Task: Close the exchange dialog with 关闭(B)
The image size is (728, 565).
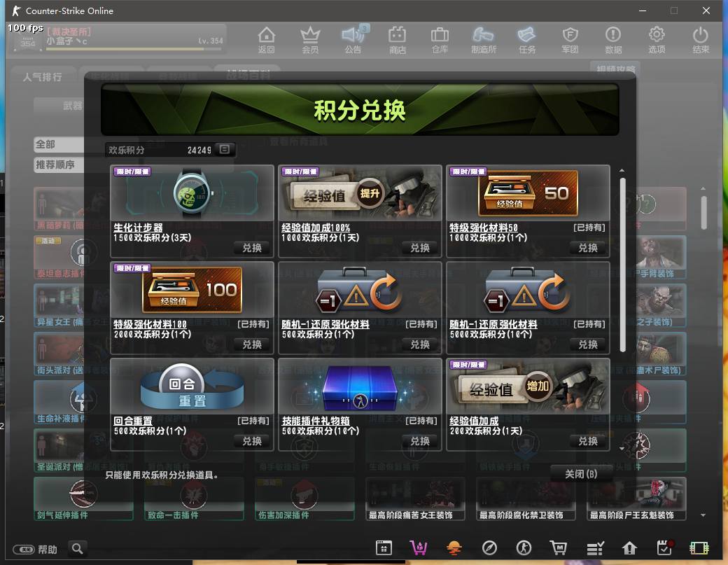Action: [581, 474]
